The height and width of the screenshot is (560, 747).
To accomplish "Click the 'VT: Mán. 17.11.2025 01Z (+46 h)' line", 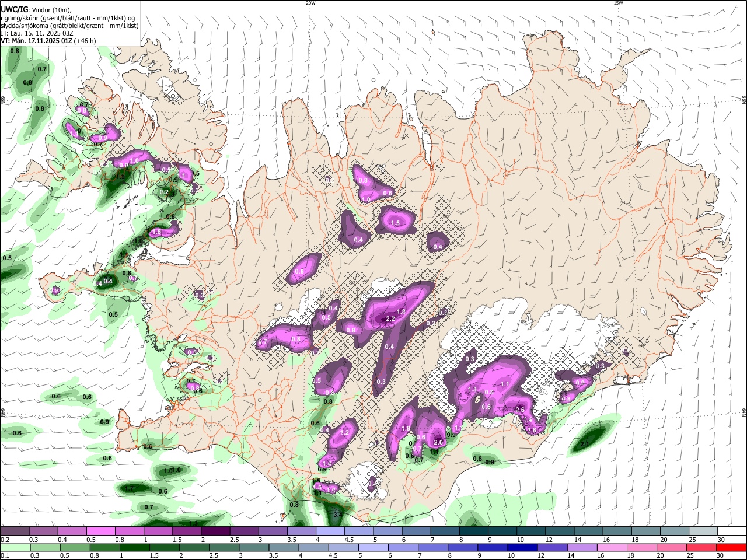I will coord(48,41).
